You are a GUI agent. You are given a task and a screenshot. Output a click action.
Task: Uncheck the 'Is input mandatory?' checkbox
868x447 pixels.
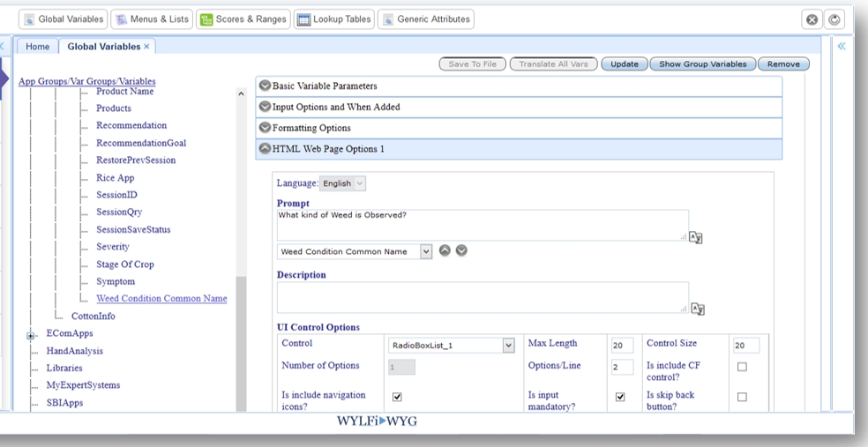point(620,398)
